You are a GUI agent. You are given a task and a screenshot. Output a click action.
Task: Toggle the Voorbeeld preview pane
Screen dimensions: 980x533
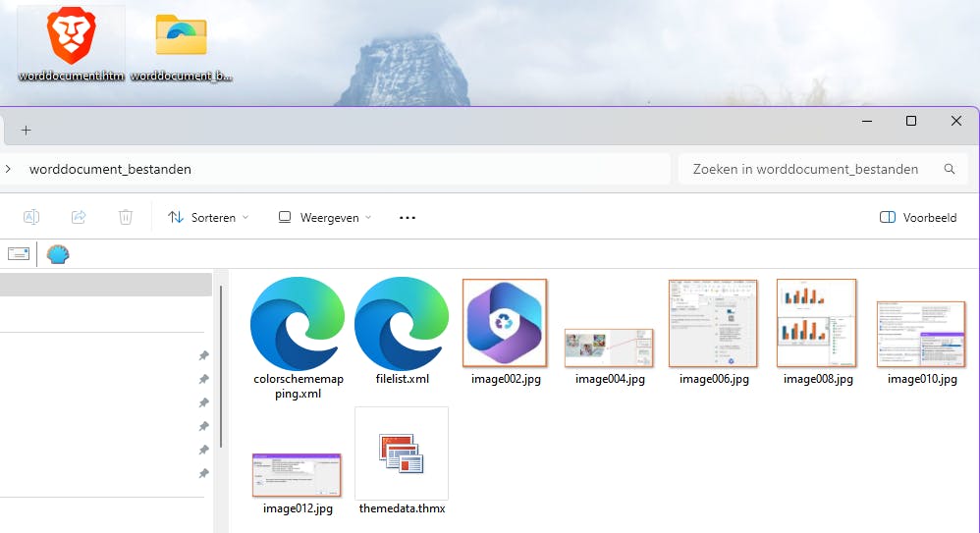click(918, 218)
